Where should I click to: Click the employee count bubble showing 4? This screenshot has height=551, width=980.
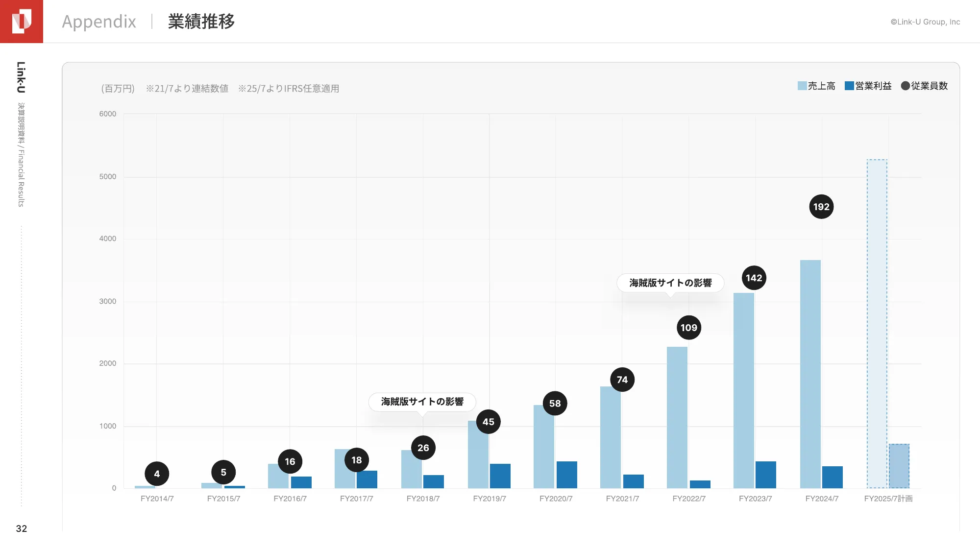coord(157,474)
